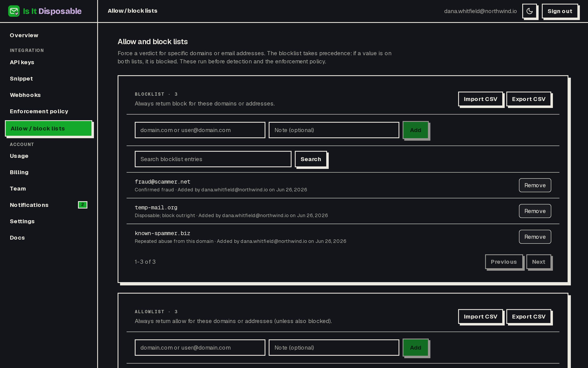Sign out of the account
Screen dimensions: 588x368
tap(560, 11)
